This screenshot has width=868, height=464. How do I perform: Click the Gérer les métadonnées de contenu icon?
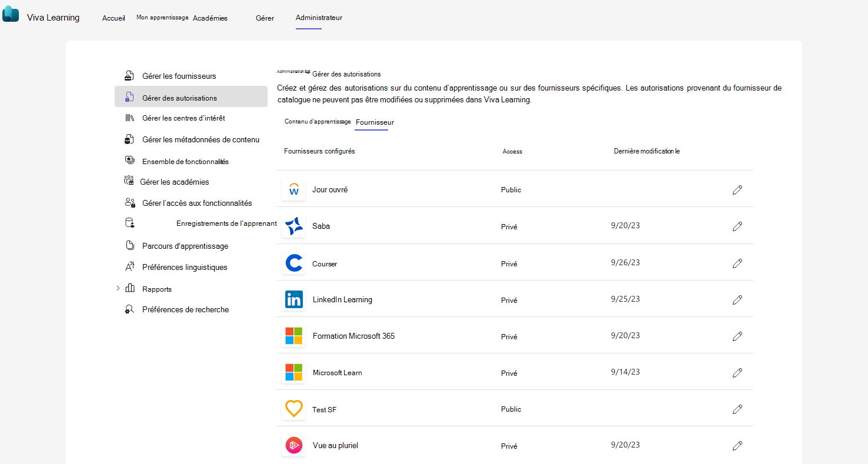pyautogui.click(x=129, y=139)
